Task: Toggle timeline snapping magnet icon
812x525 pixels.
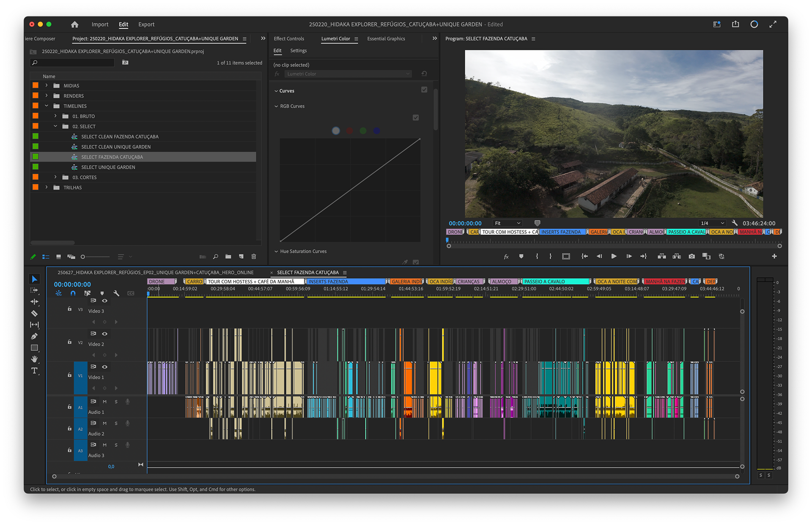Action: click(73, 293)
